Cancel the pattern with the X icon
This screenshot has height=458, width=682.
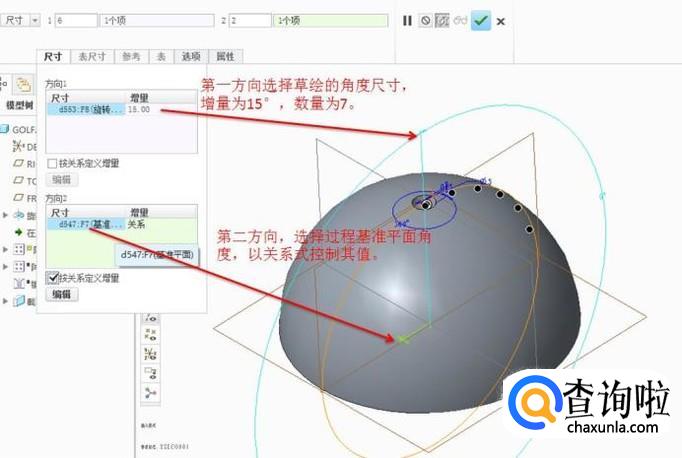pyautogui.click(x=501, y=21)
